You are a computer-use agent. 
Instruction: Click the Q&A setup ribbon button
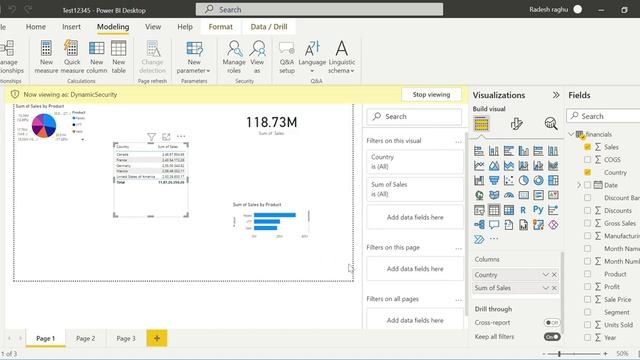point(287,57)
